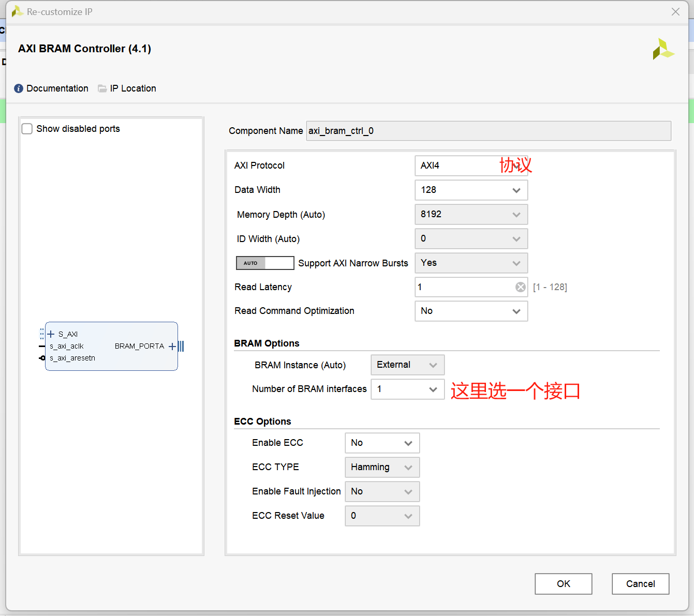Open the ID Width dropdown
The height and width of the screenshot is (616, 694).
(x=516, y=238)
